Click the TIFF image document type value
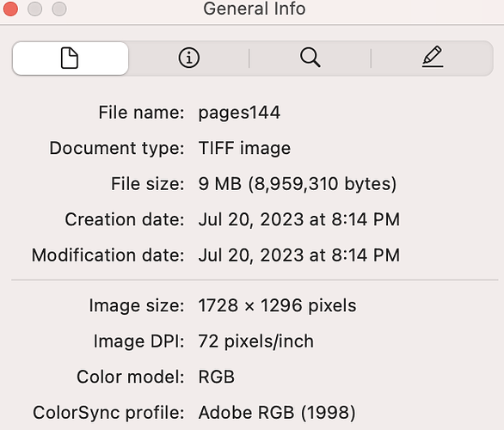This screenshot has height=430, width=504. coord(244,148)
